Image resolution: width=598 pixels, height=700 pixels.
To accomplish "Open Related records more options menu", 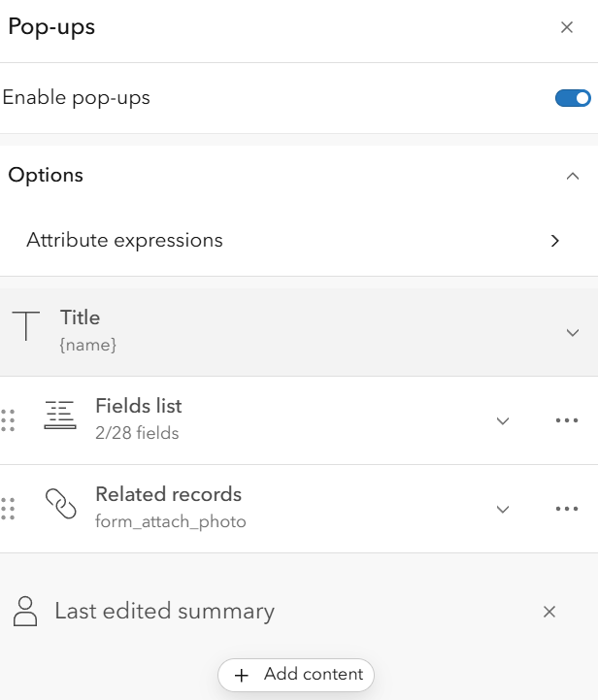I will tap(567, 509).
